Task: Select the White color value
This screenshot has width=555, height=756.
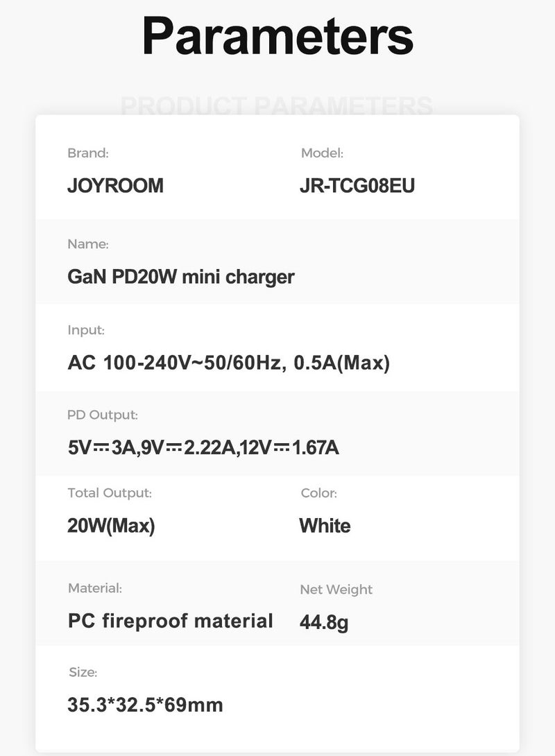Action: tap(325, 526)
